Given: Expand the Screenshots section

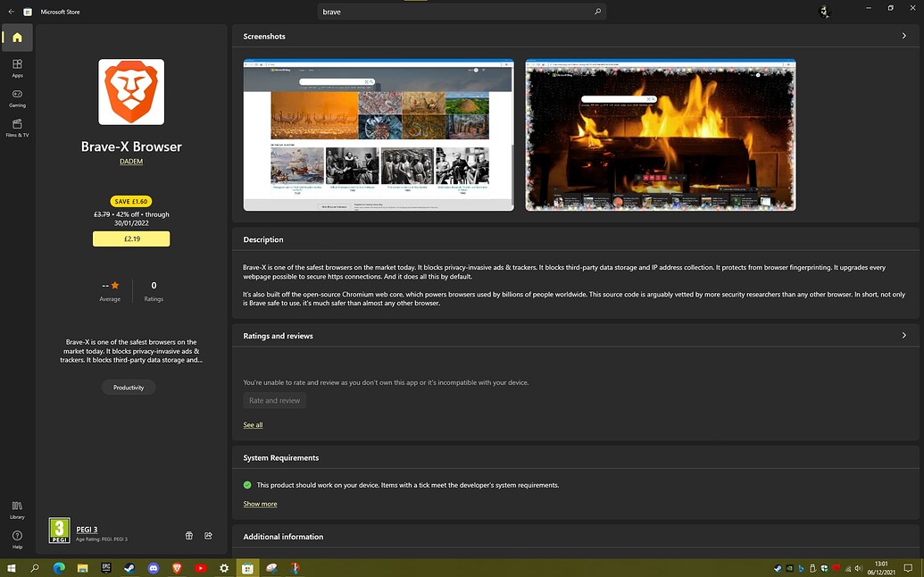Looking at the screenshot, I should 903,36.
